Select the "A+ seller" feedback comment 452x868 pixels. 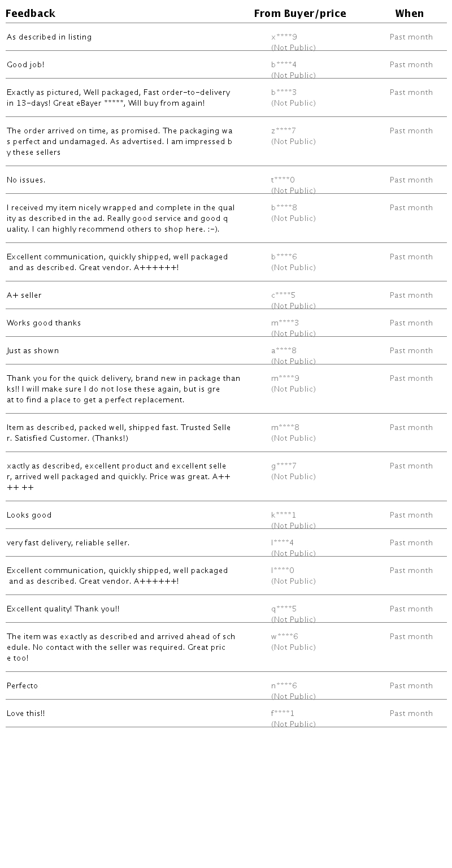(24, 296)
